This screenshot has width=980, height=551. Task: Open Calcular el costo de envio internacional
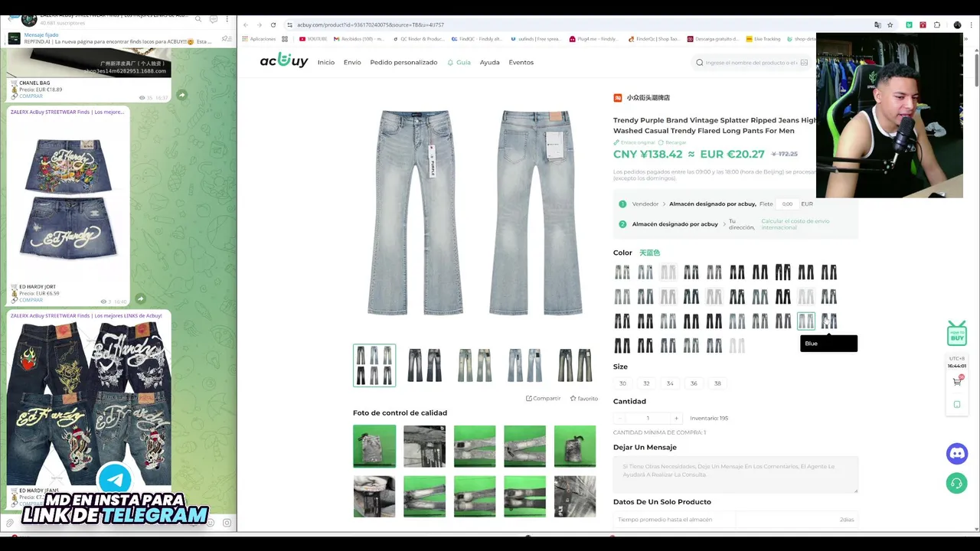[x=795, y=224]
